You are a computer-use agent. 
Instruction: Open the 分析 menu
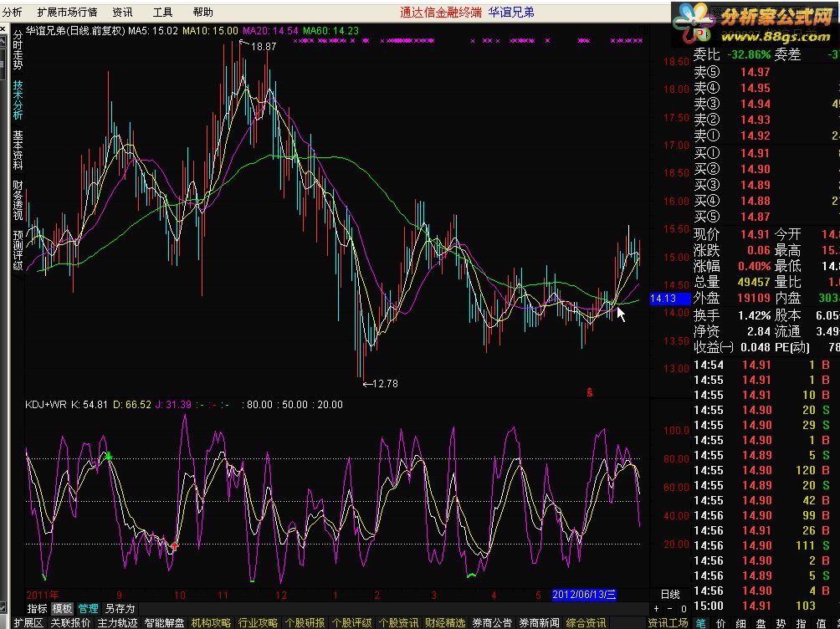point(12,12)
